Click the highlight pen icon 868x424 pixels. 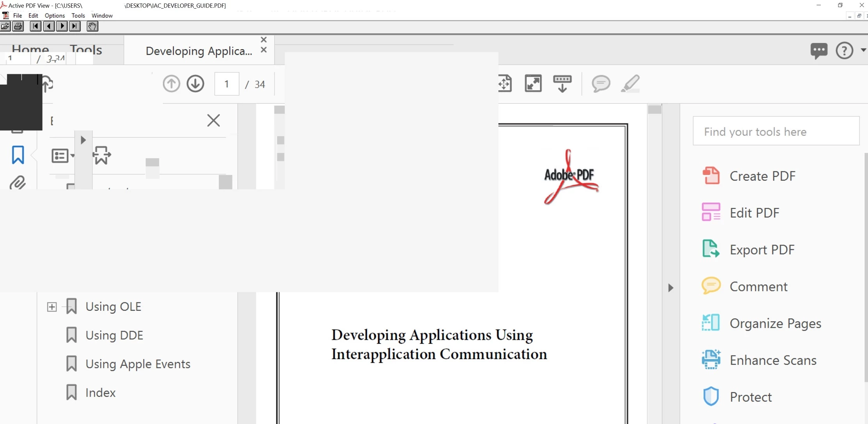[630, 83]
